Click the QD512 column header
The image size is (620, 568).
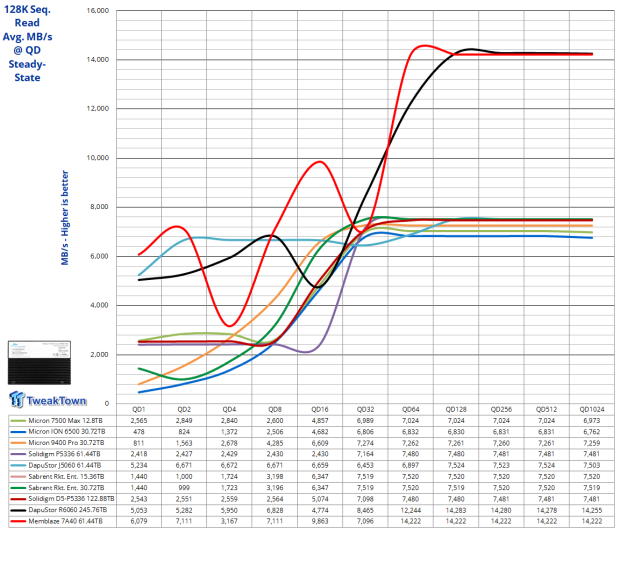tap(546, 409)
